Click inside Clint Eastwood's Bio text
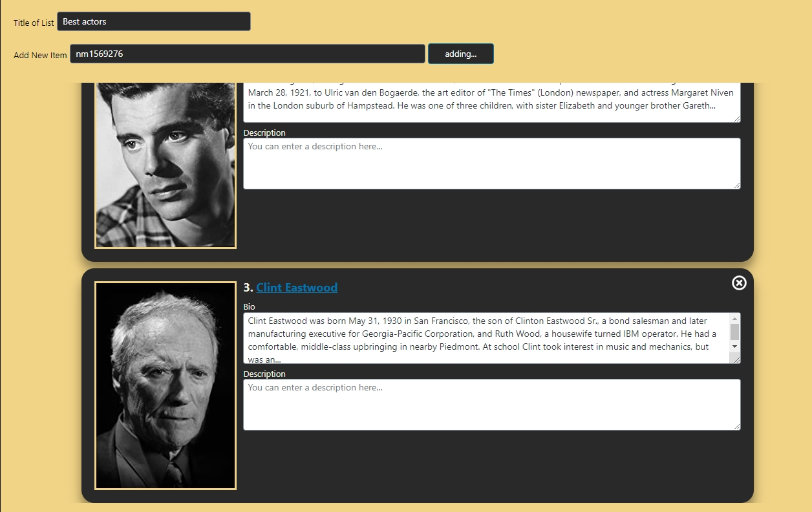The height and width of the screenshot is (512, 812). pos(486,338)
